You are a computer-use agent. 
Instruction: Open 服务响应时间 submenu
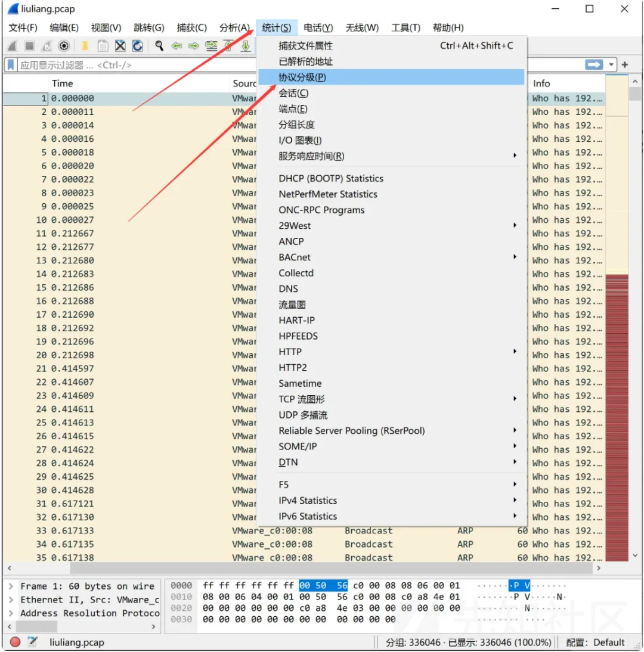click(391, 156)
